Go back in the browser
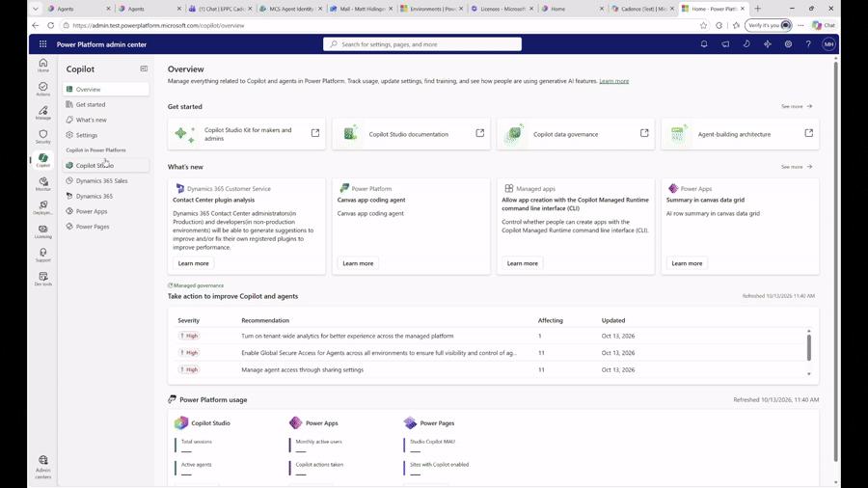Screen dimensions: 868x488 pyautogui.click(x=36, y=25)
